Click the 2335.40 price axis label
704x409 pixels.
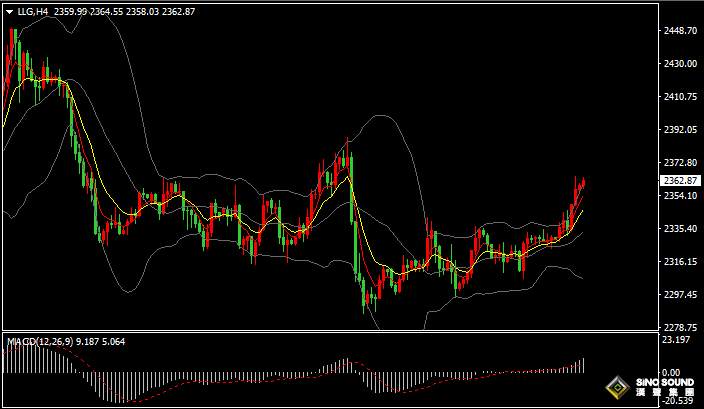point(679,229)
